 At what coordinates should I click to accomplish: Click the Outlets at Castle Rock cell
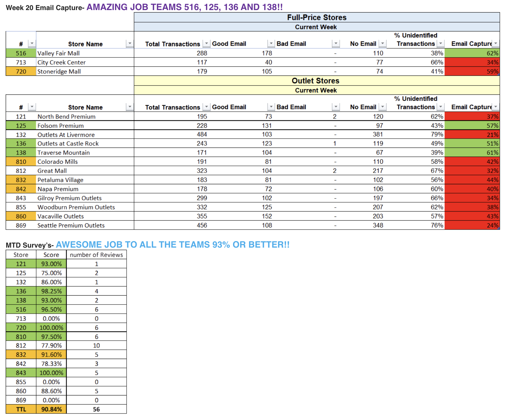point(85,144)
